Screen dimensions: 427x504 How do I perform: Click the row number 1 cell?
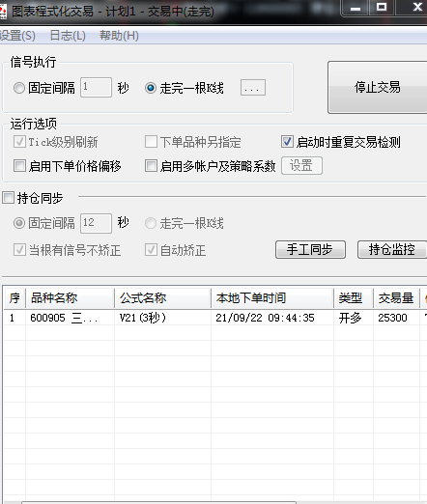coord(14,318)
